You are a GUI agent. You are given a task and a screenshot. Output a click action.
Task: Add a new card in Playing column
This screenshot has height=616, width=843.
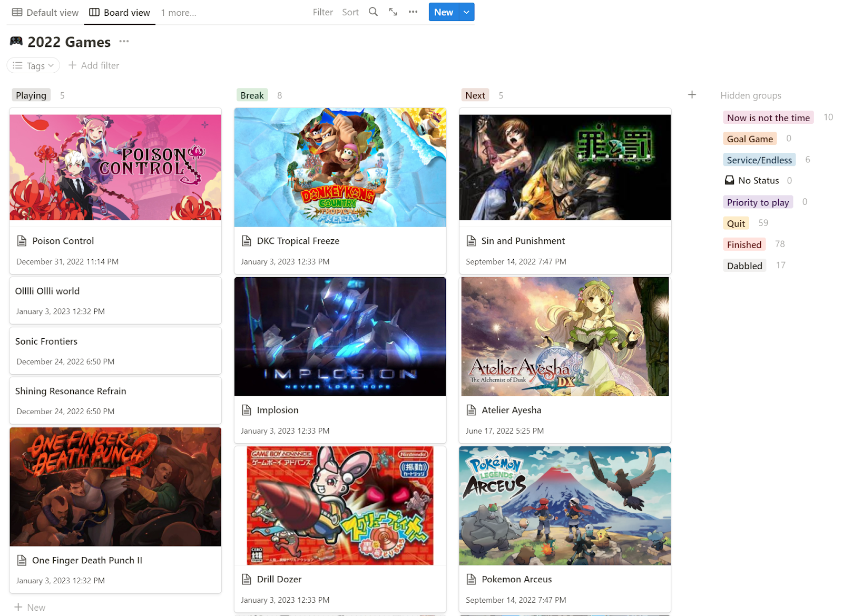tap(30, 607)
